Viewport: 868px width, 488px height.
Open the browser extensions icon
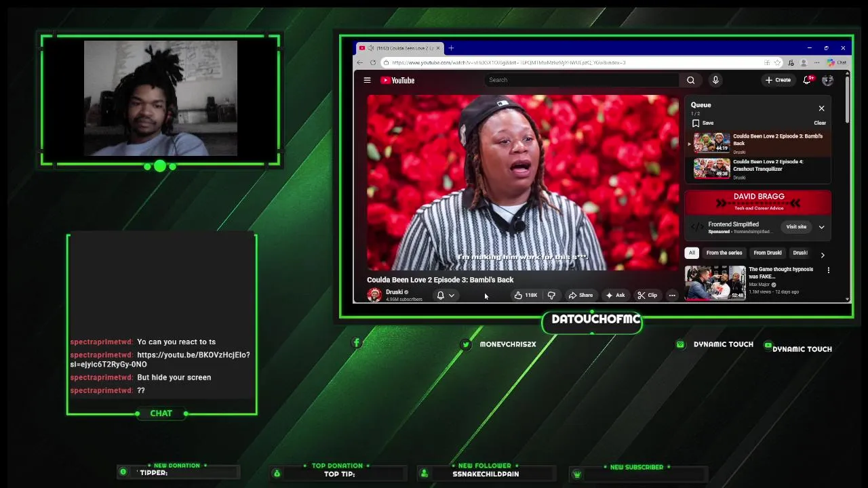[791, 62]
